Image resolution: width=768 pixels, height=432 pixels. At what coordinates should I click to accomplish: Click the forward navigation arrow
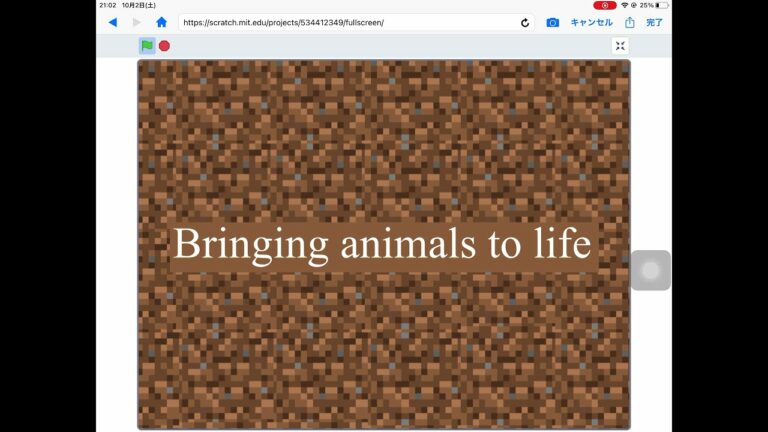tap(137, 22)
